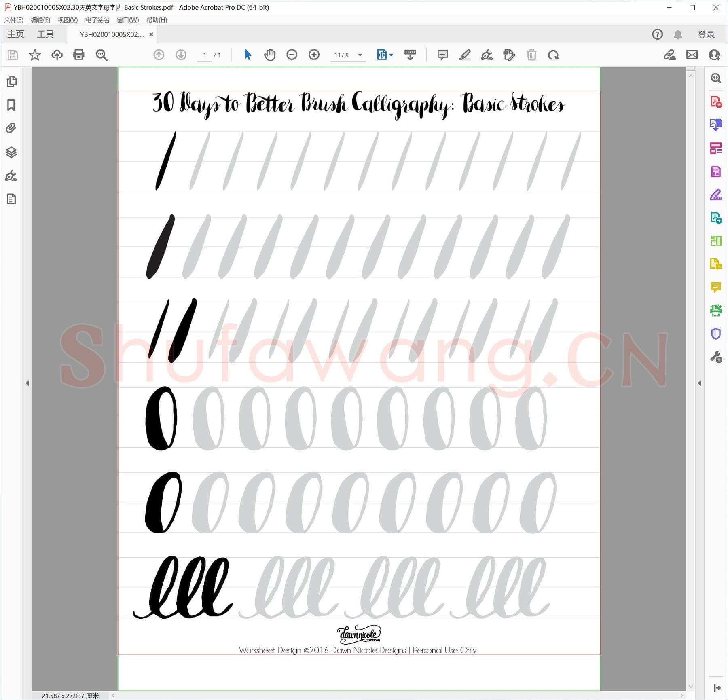The height and width of the screenshot is (700, 728).
Task: Open the green Scan and OCR printer tool
Action: click(716, 311)
